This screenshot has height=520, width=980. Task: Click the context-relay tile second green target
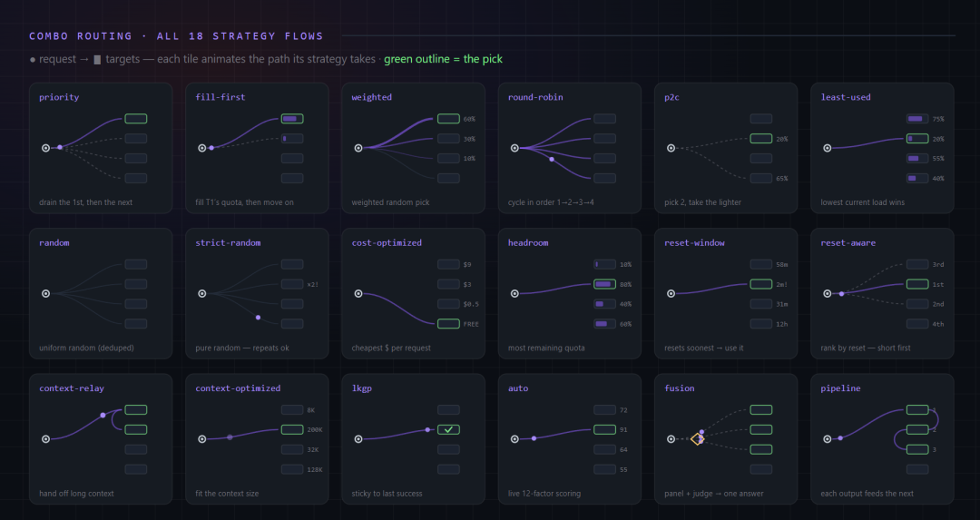point(135,429)
